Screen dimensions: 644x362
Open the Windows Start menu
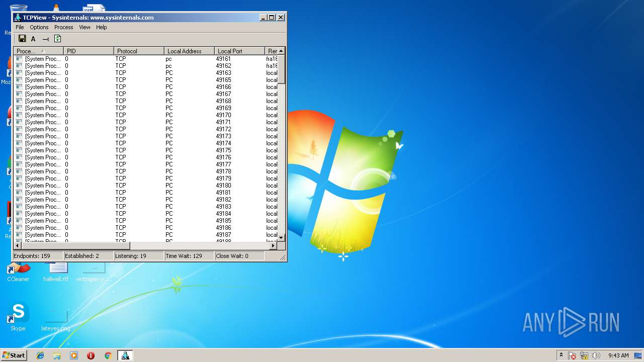14,355
